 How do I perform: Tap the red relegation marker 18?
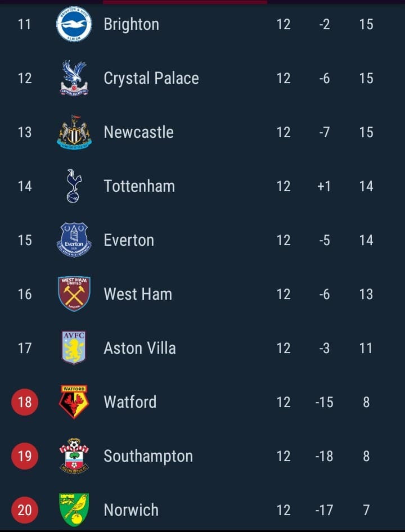tap(25, 402)
